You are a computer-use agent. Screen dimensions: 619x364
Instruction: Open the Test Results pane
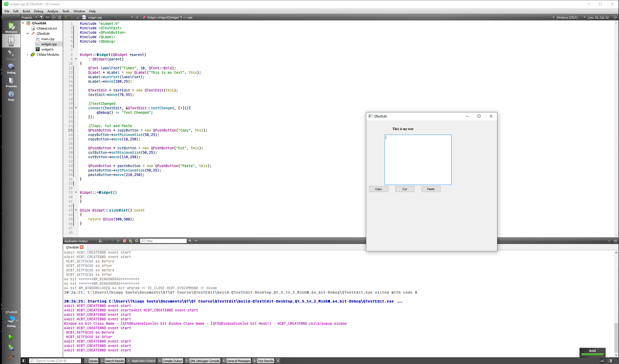[263, 361]
